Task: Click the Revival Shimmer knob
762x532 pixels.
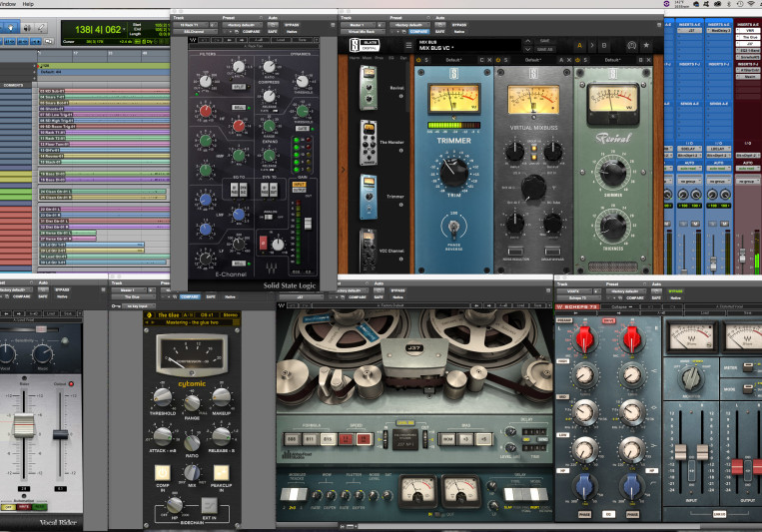Action: click(613, 173)
